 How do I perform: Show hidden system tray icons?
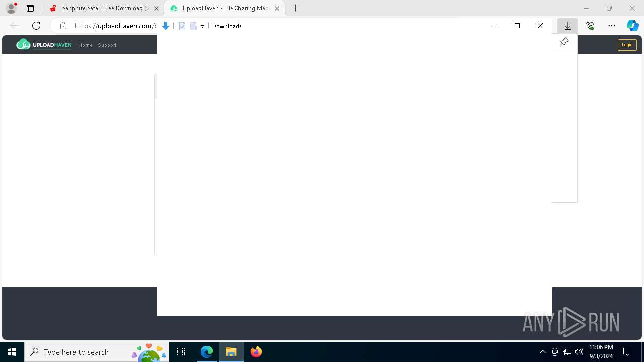click(542, 352)
